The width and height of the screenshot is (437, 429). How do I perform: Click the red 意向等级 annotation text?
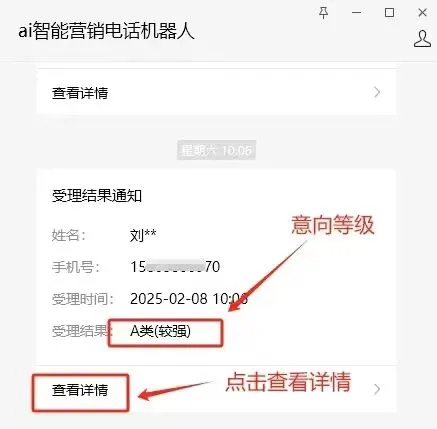(x=333, y=225)
